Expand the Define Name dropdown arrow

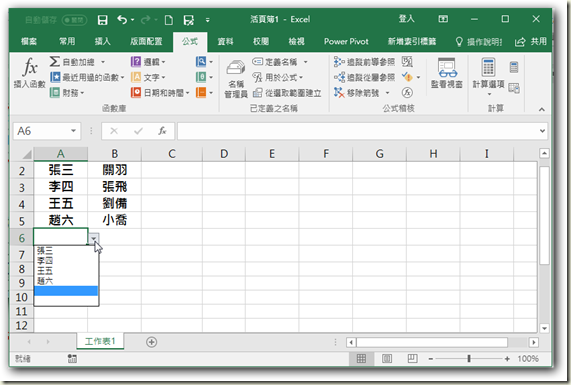tap(306, 62)
